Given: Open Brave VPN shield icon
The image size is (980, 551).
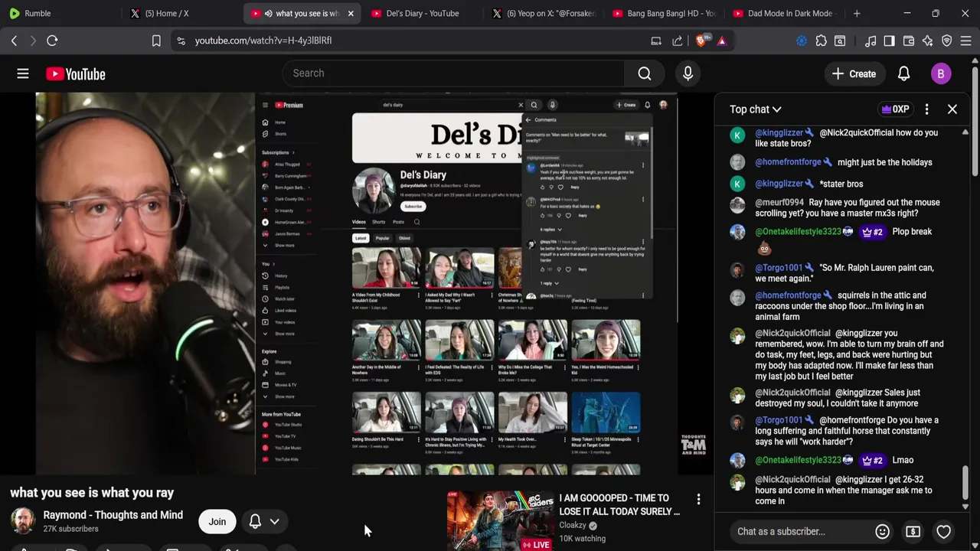Looking at the screenshot, I should 947,41.
